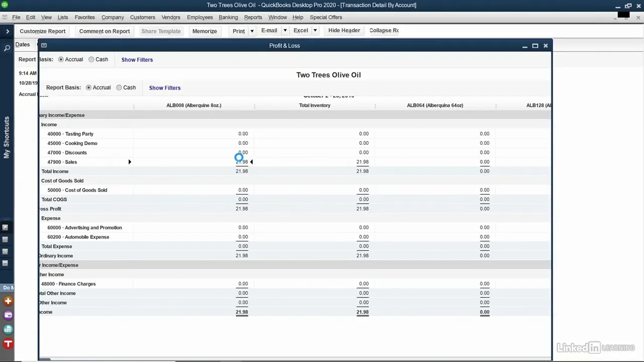The height and width of the screenshot is (362, 644).
Task: Click the column divider handle after ALB008 header
Action: [x=254, y=106]
